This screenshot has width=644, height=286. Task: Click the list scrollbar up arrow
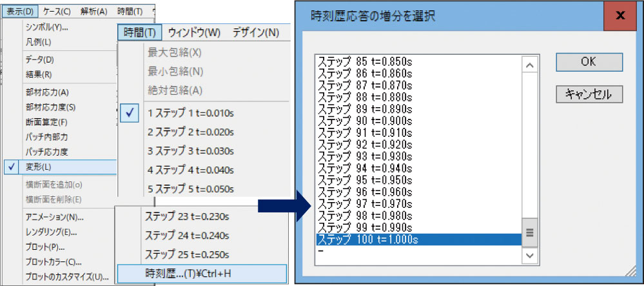[x=529, y=66]
